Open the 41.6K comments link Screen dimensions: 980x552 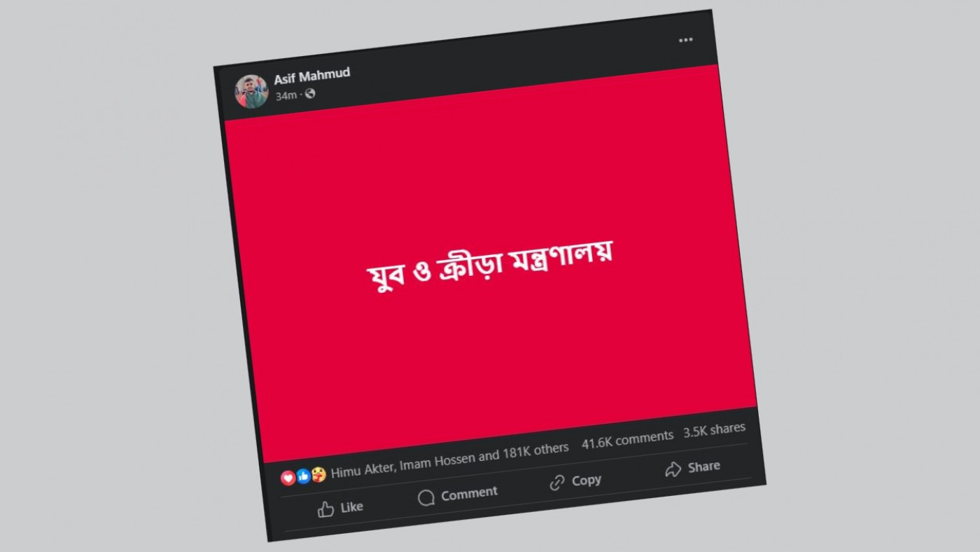pos(627,440)
